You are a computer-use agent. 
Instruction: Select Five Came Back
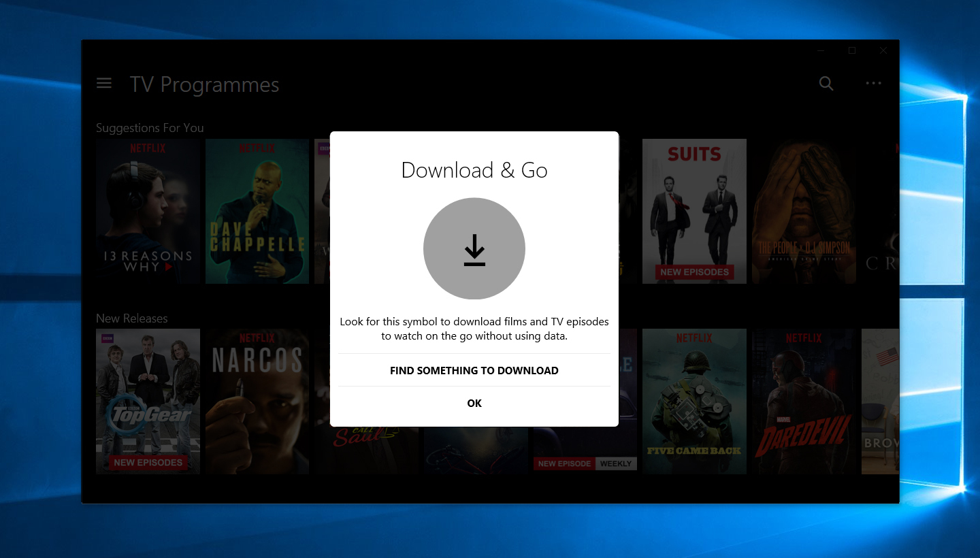pos(694,401)
